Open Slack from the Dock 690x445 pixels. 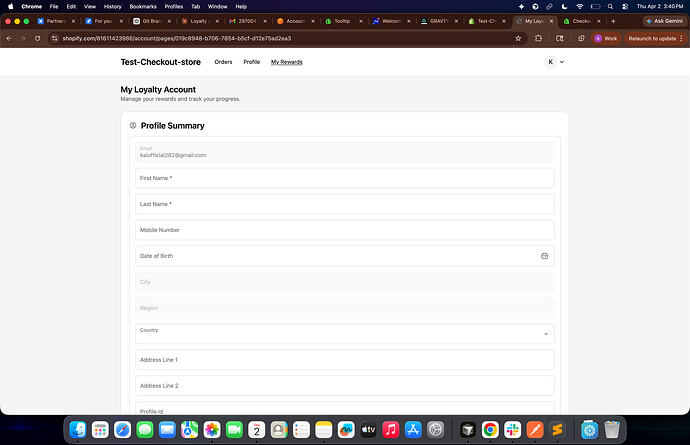pyautogui.click(x=513, y=430)
